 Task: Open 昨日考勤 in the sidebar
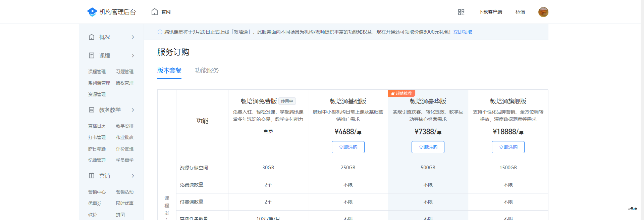97,149
